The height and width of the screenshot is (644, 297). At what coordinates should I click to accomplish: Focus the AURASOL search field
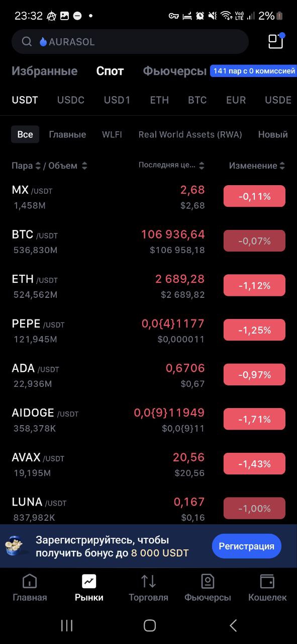[x=130, y=42]
